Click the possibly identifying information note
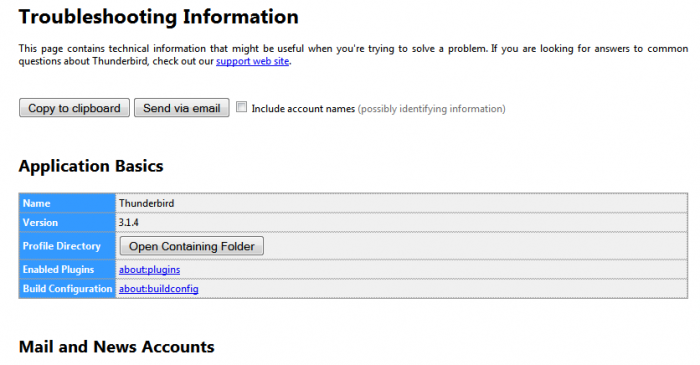Image resolution: width=700 pixels, height=365 pixels. pos(432,108)
